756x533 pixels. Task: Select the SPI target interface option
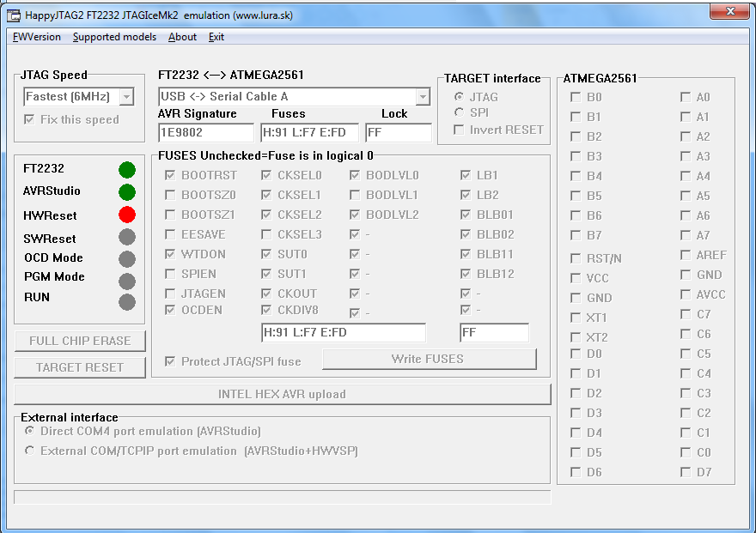click(x=460, y=112)
